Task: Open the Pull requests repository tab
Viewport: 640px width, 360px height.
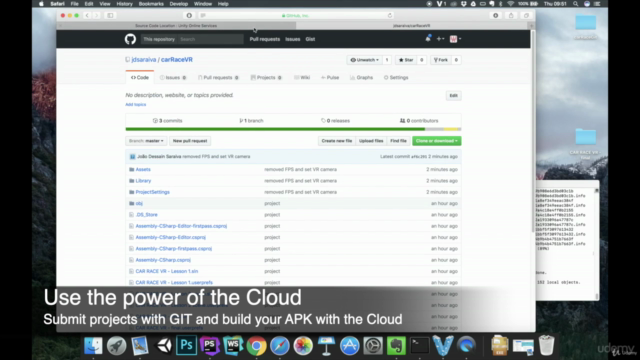Action: tap(218, 78)
